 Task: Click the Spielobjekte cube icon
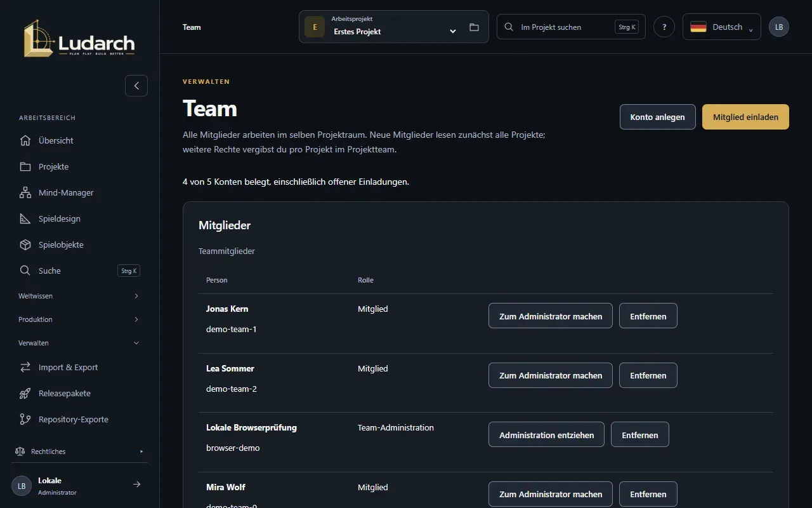click(x=25, y=244)
